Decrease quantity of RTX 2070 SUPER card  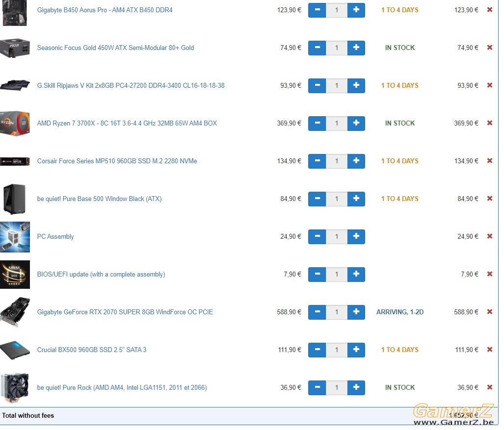tap(317, 312)
